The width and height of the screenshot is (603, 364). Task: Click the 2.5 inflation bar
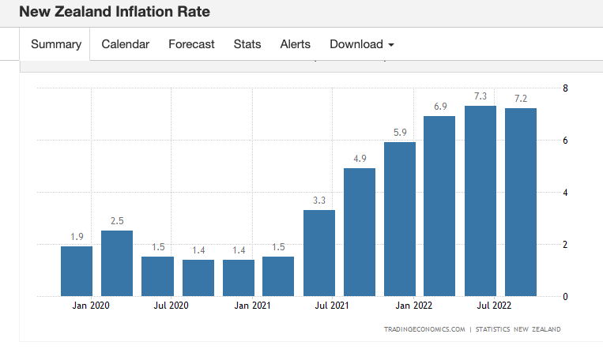click(117, 263)
